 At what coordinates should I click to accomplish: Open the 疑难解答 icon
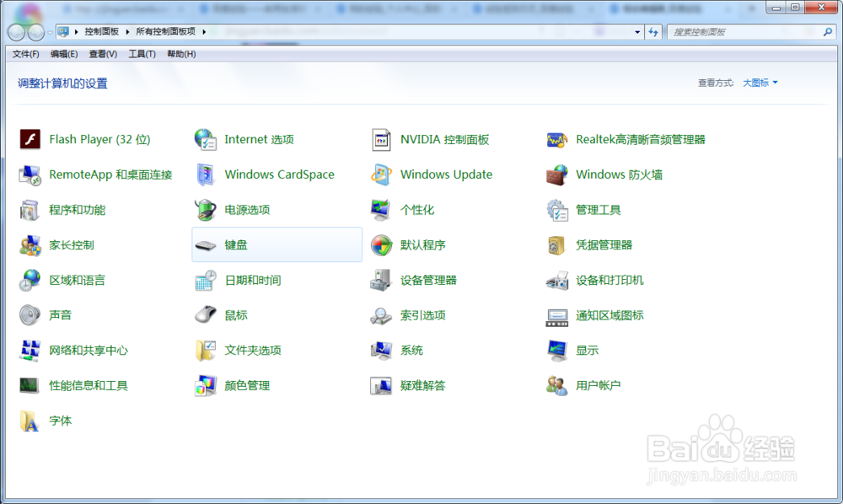tap(381, 385)
